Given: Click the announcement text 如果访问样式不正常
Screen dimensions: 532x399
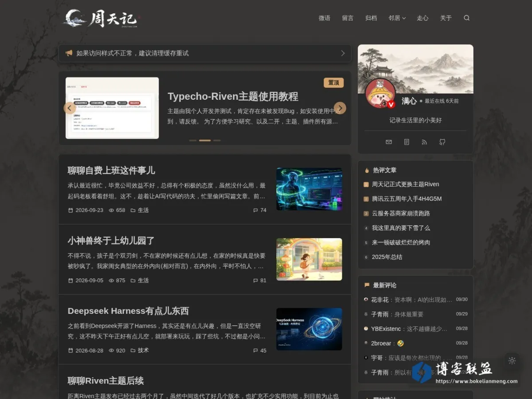Looking at the screenshot, I should 133,53.
